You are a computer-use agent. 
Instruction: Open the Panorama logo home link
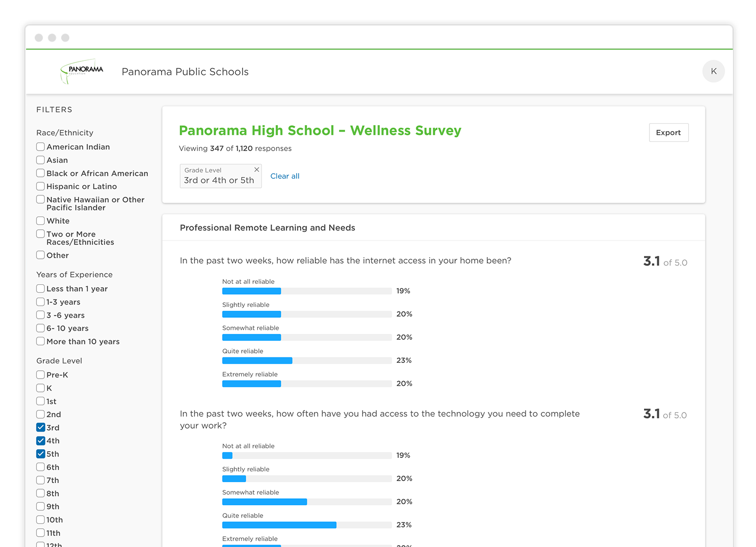(x=82, y=72)
